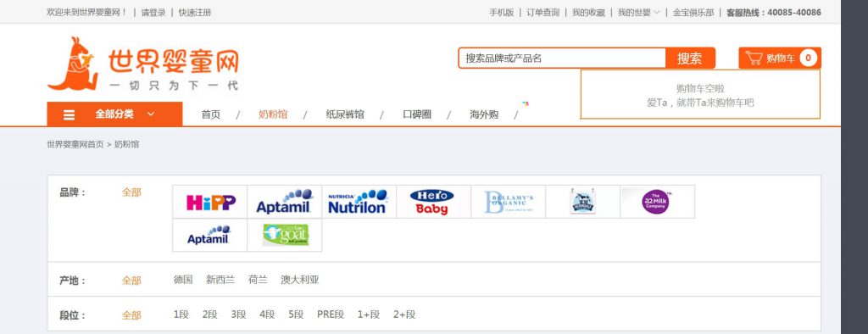This screenshot has height=334, width=868.
Task: Click the 快速注册 register link
Action: [195, 12]
